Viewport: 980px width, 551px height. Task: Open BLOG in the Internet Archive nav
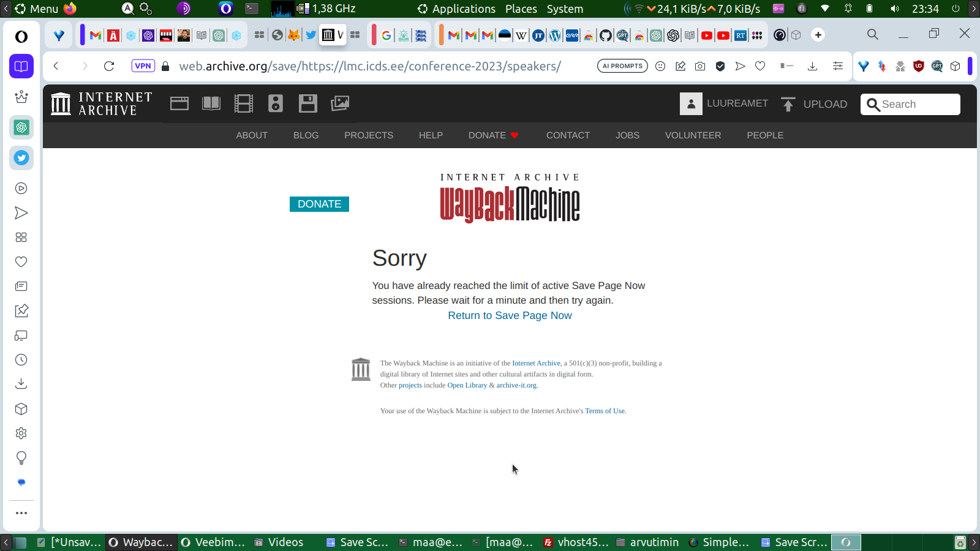pos(306,135)
